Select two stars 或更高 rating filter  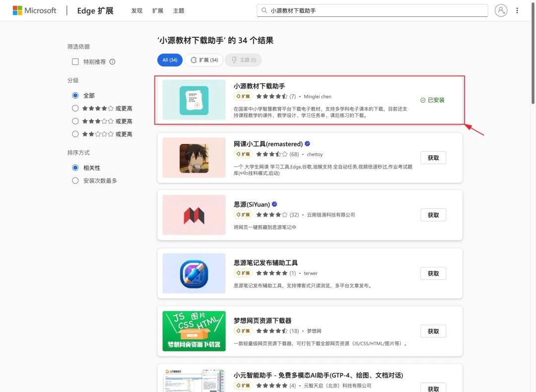point(75,134)
